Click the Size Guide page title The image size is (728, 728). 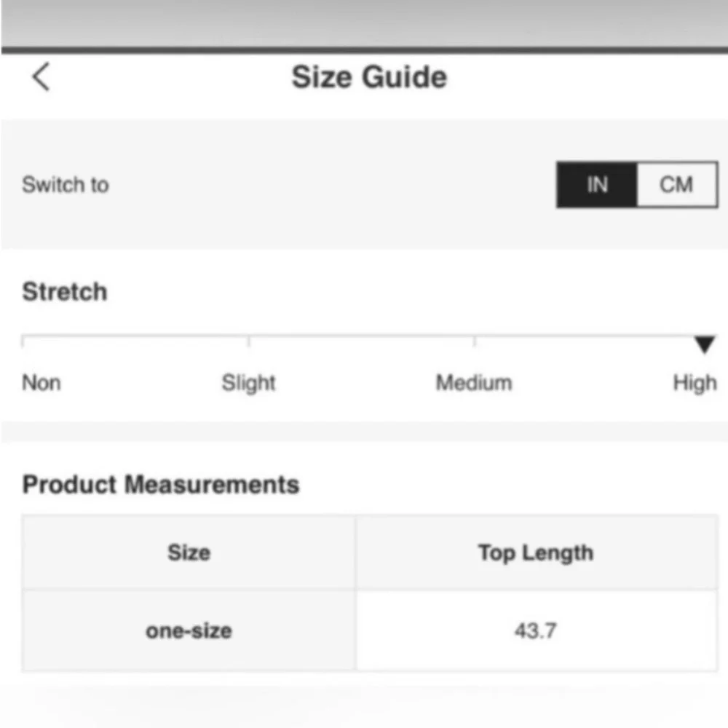pyautogui.click(x=369, y=77)
